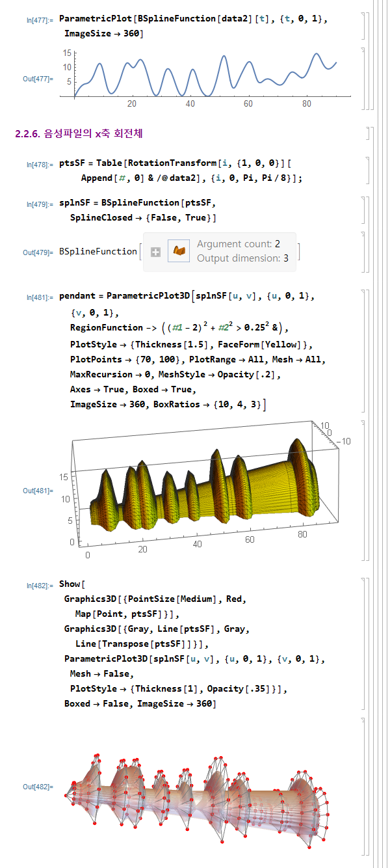The height and width of the screenshot is (868, 390).
Task: Select the In[479]:= cell label
Action: tap(40, 204)
